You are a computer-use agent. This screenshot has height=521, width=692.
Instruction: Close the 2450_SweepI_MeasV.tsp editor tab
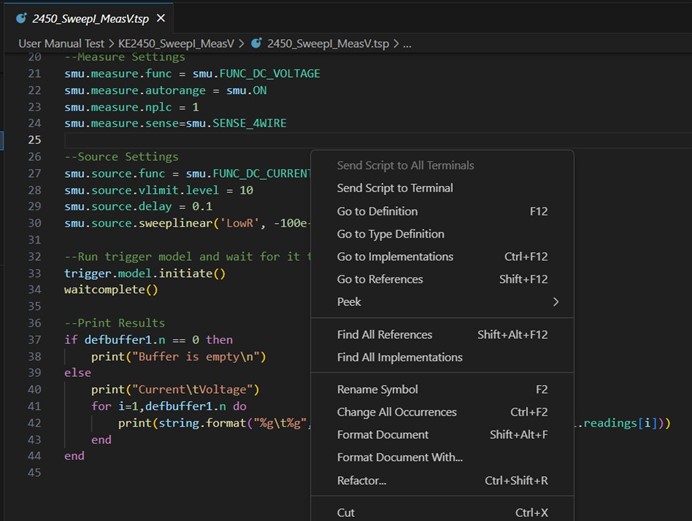160,19
